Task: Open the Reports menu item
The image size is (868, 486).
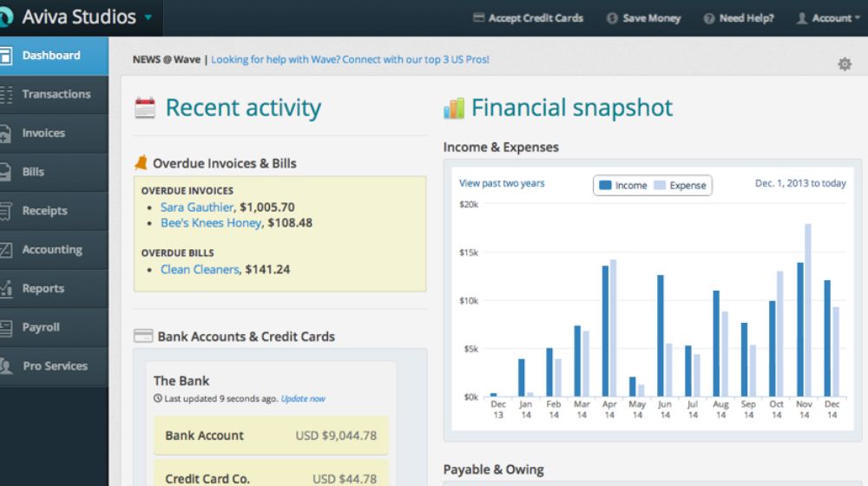Action: 43,289
